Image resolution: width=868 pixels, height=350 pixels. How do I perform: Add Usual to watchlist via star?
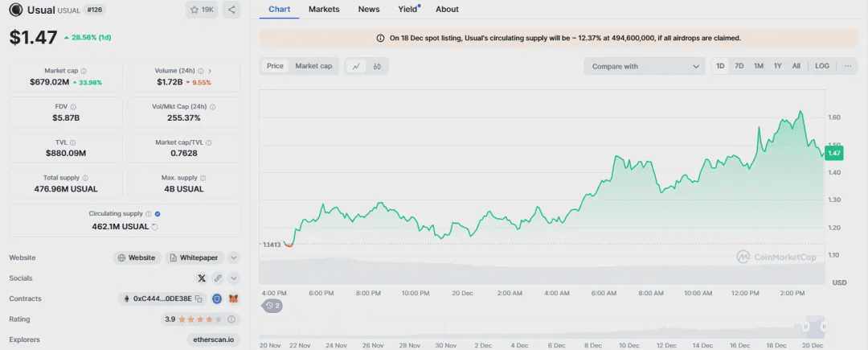coord(202,10)
